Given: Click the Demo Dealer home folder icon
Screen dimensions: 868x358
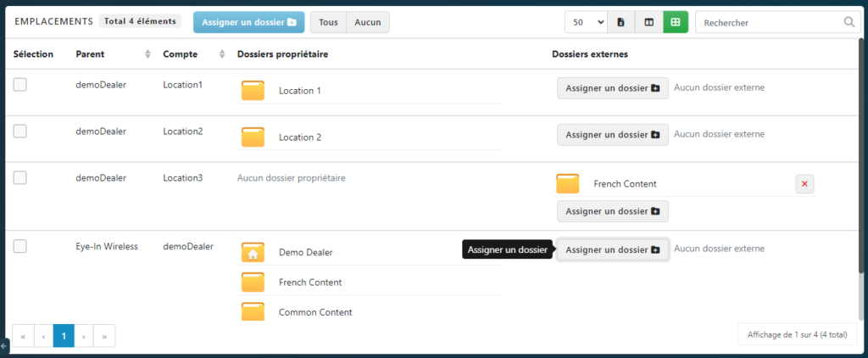Looking at the screenshot, I should click(x=253, y=252).
